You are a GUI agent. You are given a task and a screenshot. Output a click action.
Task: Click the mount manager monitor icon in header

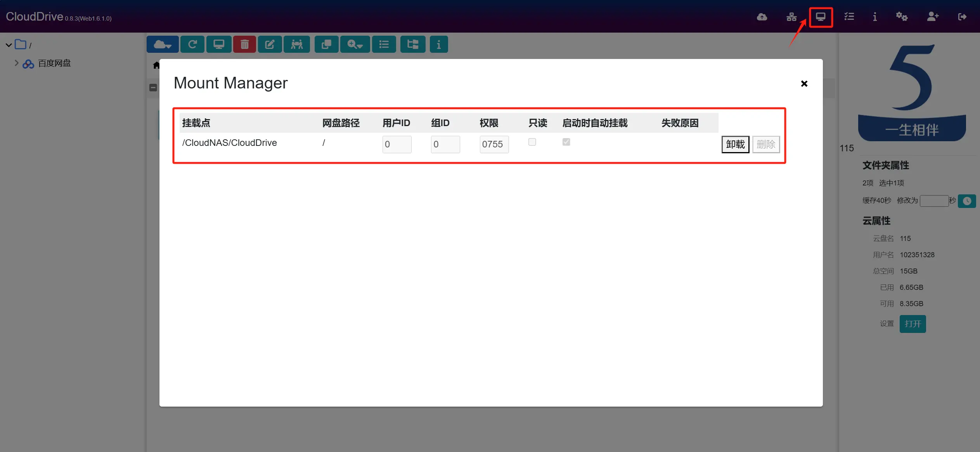[x=821, y=17]
